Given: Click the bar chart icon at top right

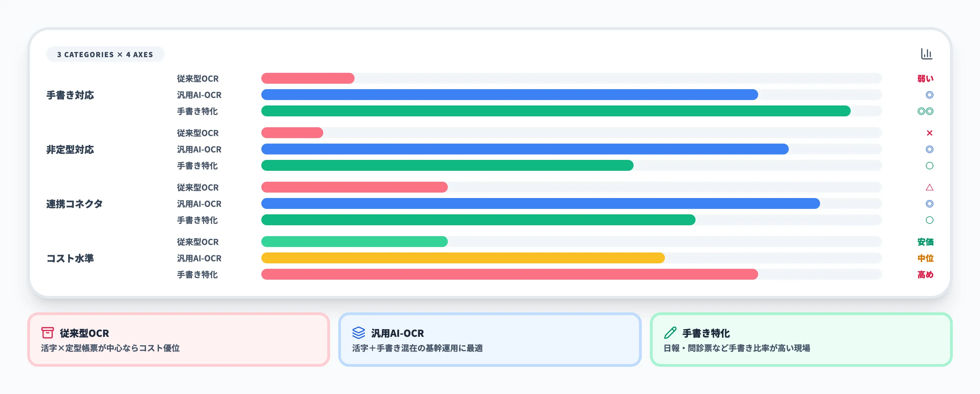Looking at the screenshot, I should pyautogui.click(x=927, y=54).
